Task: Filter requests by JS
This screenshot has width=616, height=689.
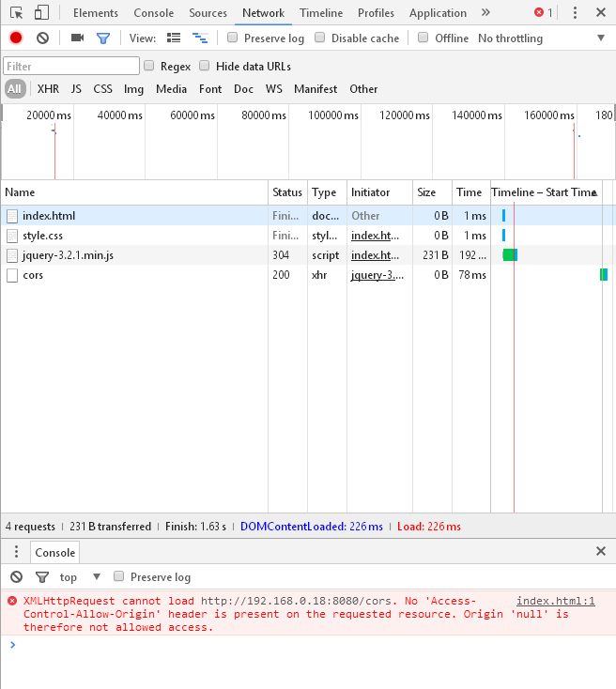Action: (76, 89)
